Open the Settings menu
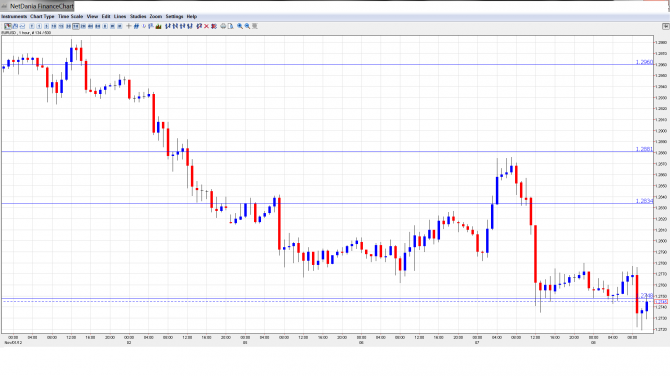 (174, 16)
